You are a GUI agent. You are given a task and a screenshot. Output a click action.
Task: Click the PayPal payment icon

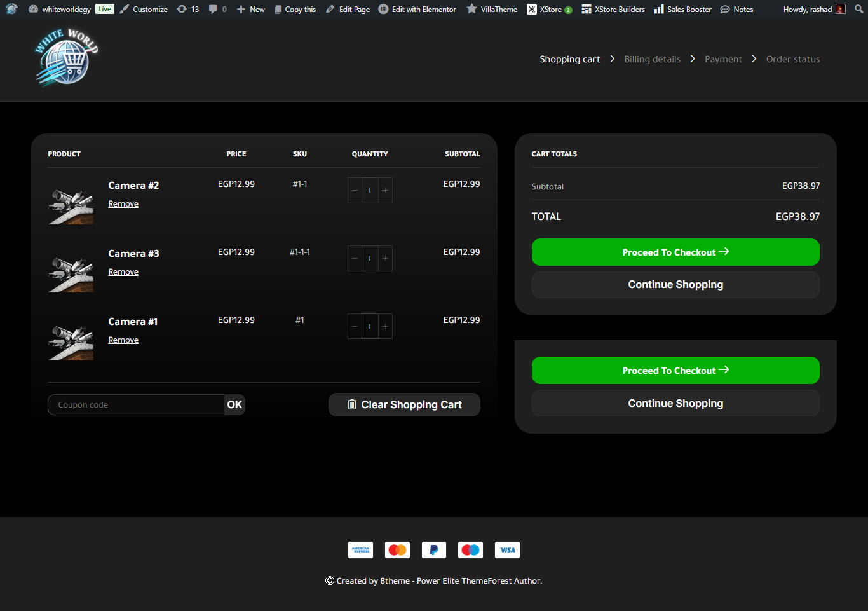(x=433, y=550)
